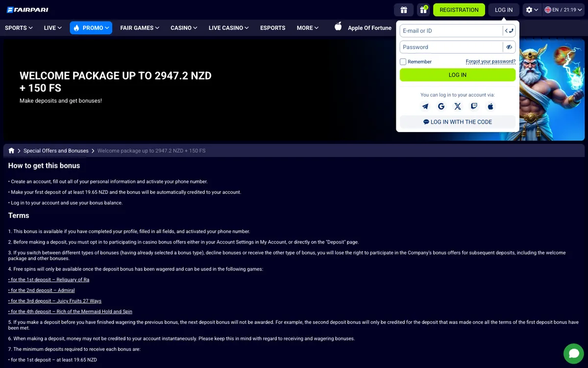Screen dimensions: 588x368
Task: Tick the Remember checkbox
Action: coord(403,62)
